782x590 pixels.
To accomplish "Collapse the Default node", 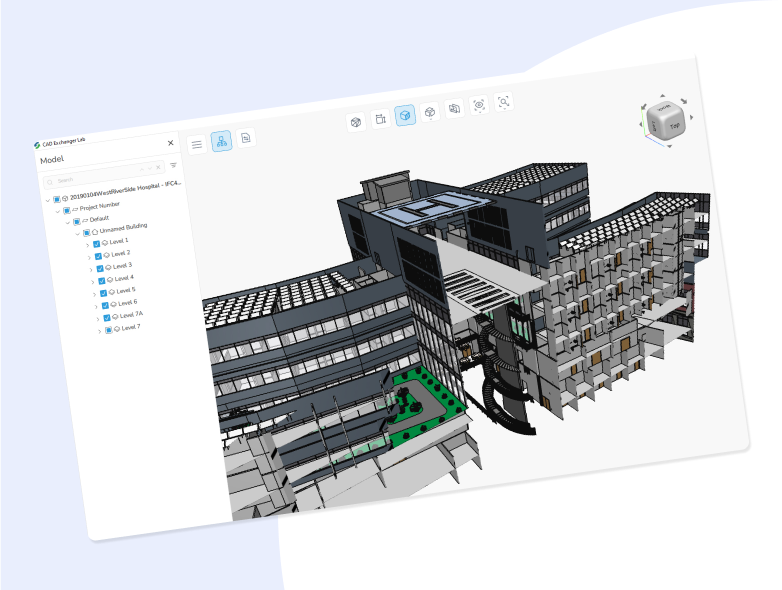I will [68, 222].
